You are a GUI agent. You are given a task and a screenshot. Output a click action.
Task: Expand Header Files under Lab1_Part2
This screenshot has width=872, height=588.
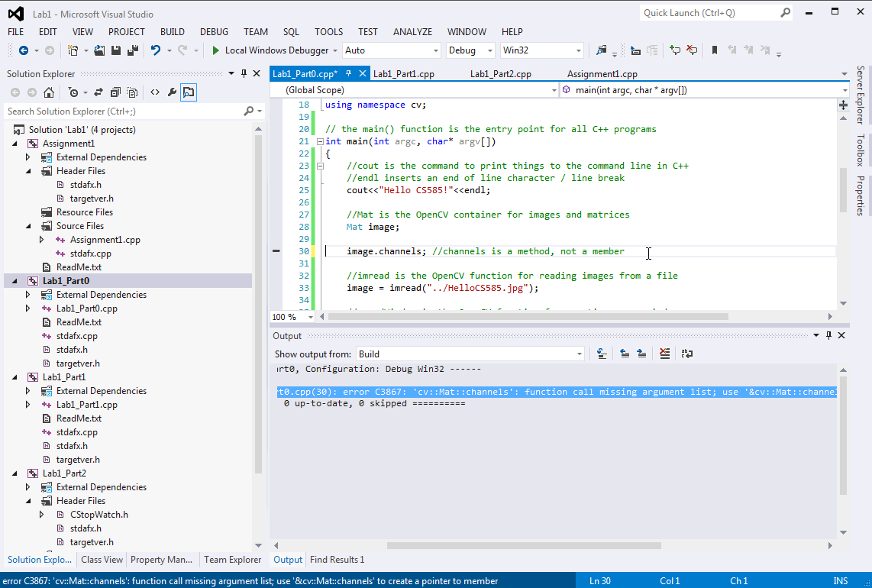(x=29, y=500)
